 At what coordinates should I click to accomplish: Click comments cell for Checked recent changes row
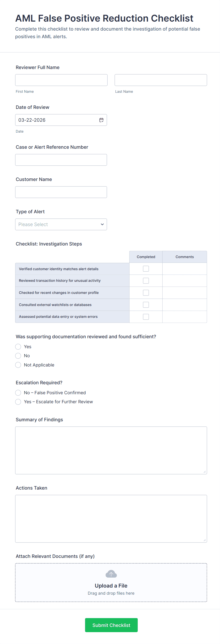click(185, 293)
